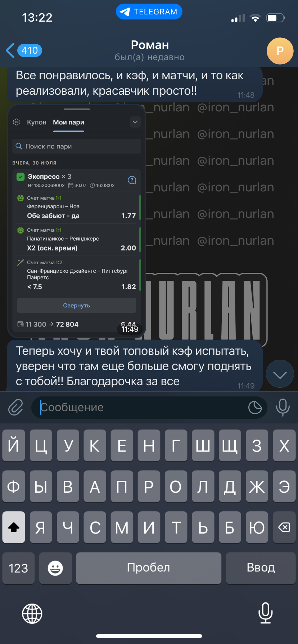
Task: Open the sticker panel icon in message field
Action: click(x=255, y=408)
